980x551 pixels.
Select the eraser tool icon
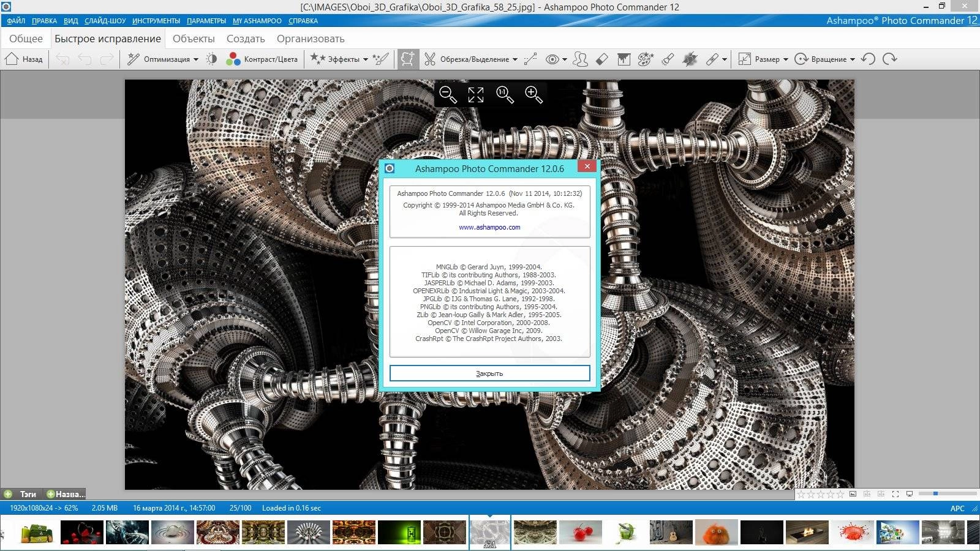[602, 59]
